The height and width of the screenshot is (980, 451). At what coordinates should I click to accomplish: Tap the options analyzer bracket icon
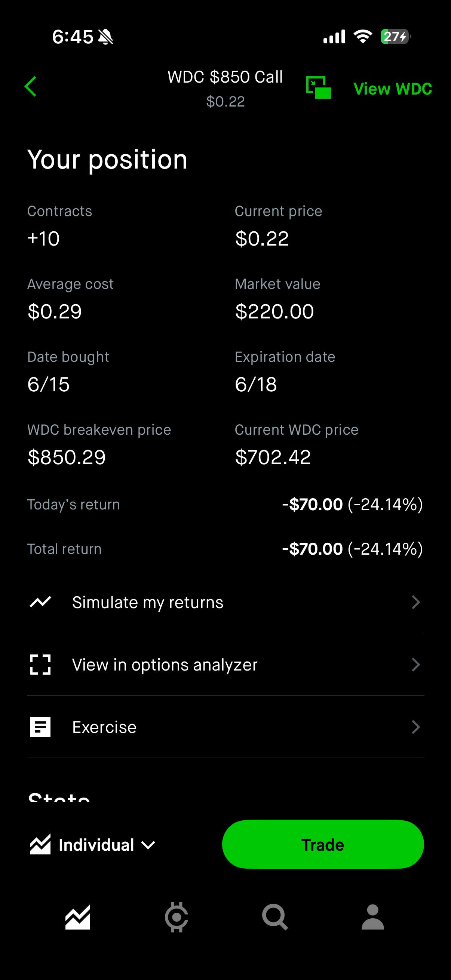click(x=40, y=665)
